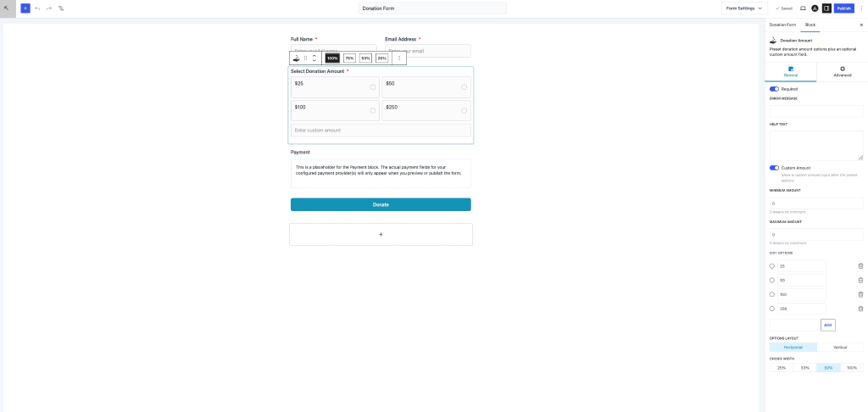Image resolution: width=868 pixels, height=412 pixels.
Task: Click the Donation Form title field
Action: pyautogui.click(x=432, y=8)
